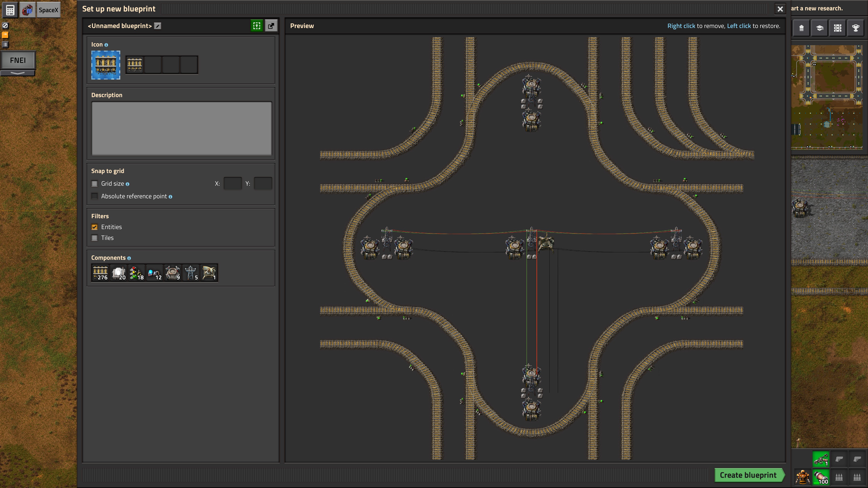This screenshot has height=488, width=868.
Task: Close the Set up new blueprint dialog
Action: [x=780, y=9]
